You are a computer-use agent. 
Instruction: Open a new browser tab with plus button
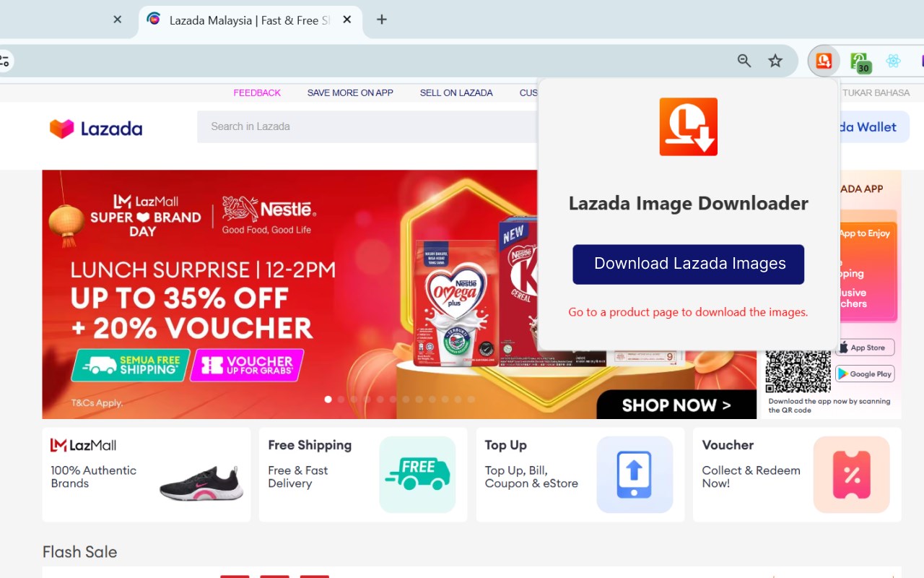(382, 20)
